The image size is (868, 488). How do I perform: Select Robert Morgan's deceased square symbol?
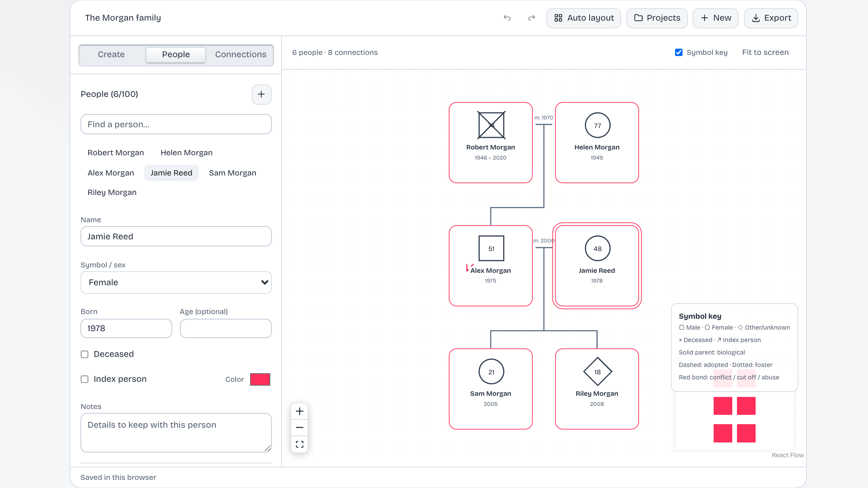click(x=491, y=125)
